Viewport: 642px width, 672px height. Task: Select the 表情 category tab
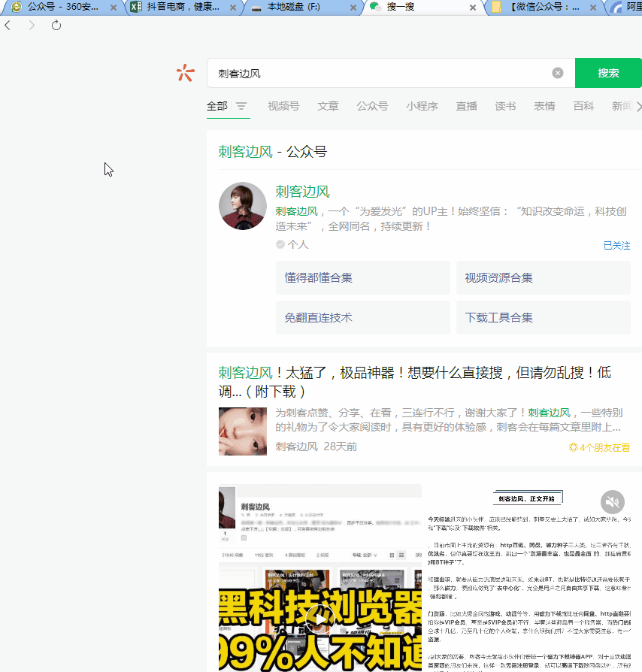[x=544, y=106]
